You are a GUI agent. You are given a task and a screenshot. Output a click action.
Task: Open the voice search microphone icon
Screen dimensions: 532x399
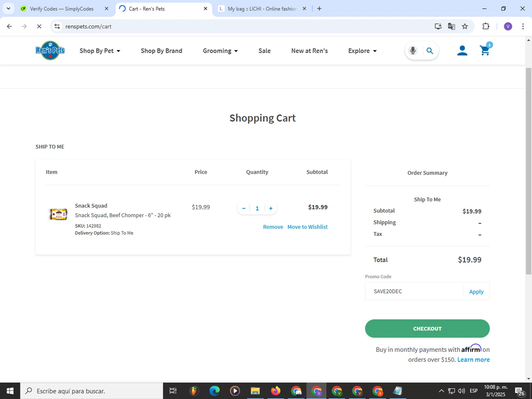(413, 51)
